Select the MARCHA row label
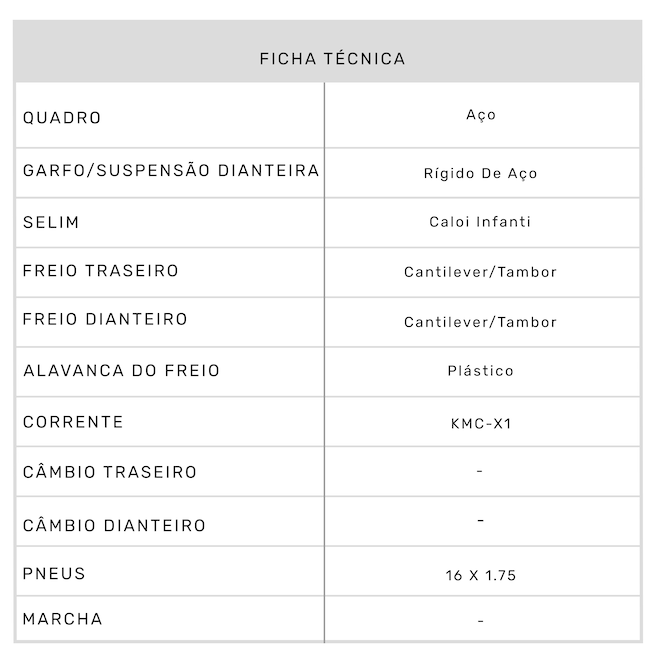Screen dimensions: 660x660 [62, 619]
